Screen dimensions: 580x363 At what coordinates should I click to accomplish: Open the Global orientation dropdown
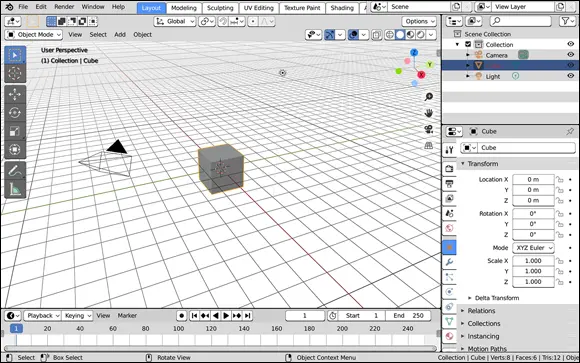[x=175, y=21]
